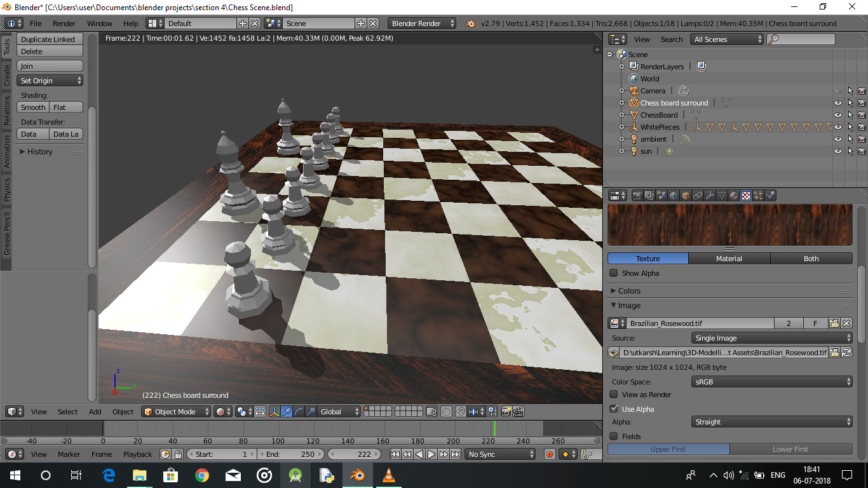
Task: Click the Lower First field order button
Action: tap(791, 449)
